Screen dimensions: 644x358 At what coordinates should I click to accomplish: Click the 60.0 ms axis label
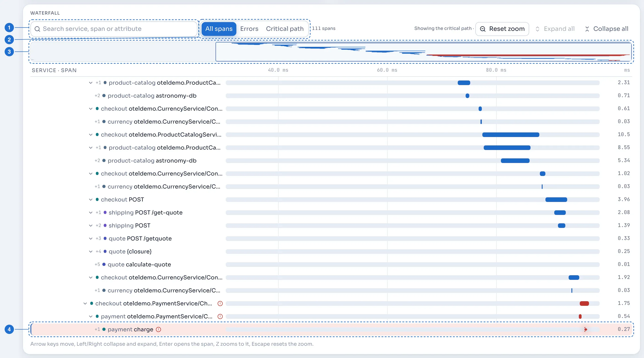point(387,70)
